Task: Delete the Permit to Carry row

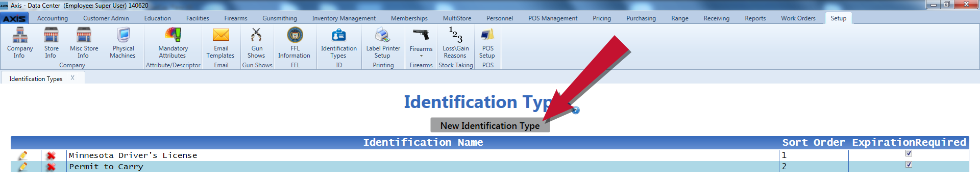Action: point(51,167)
